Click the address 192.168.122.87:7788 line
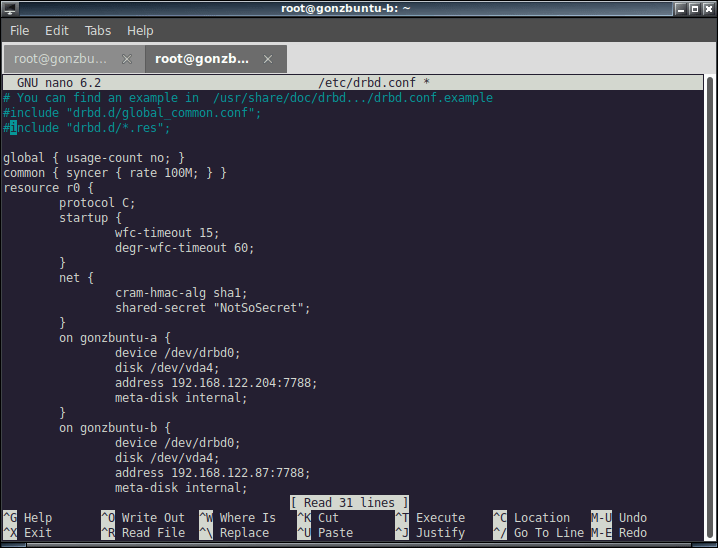 pyautogui.click(x=212, y=473)
